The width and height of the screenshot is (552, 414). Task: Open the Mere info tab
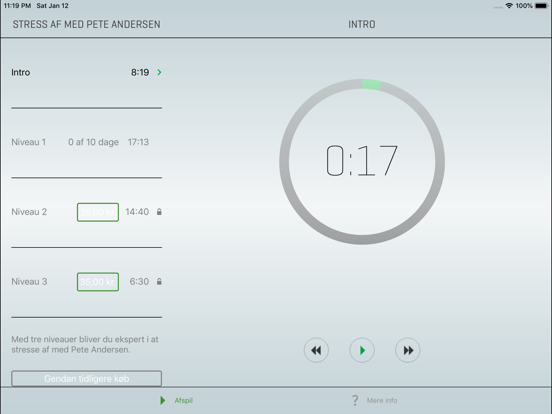(375, 400)
